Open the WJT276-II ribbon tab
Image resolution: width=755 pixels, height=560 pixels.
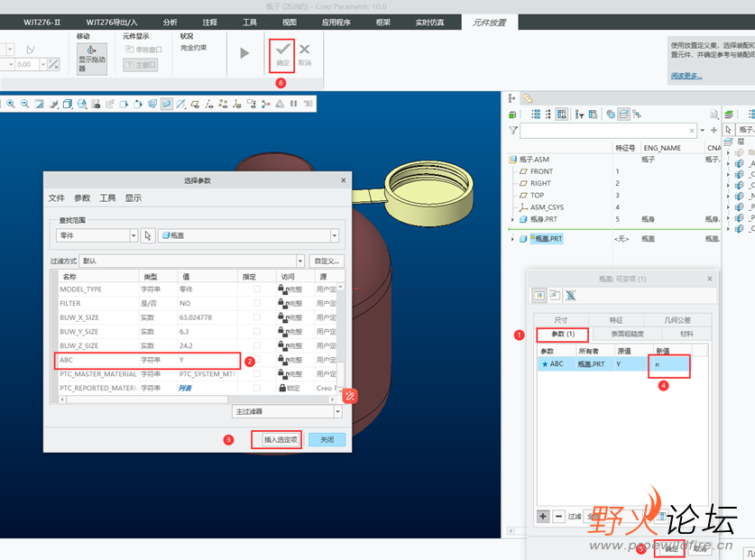[41, 23]
